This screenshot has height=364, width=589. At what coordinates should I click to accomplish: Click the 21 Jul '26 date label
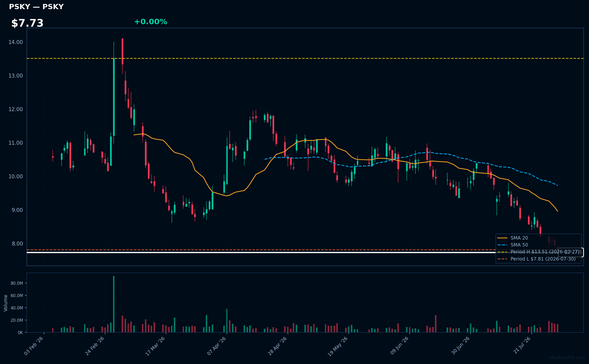(x=522, y=345)
